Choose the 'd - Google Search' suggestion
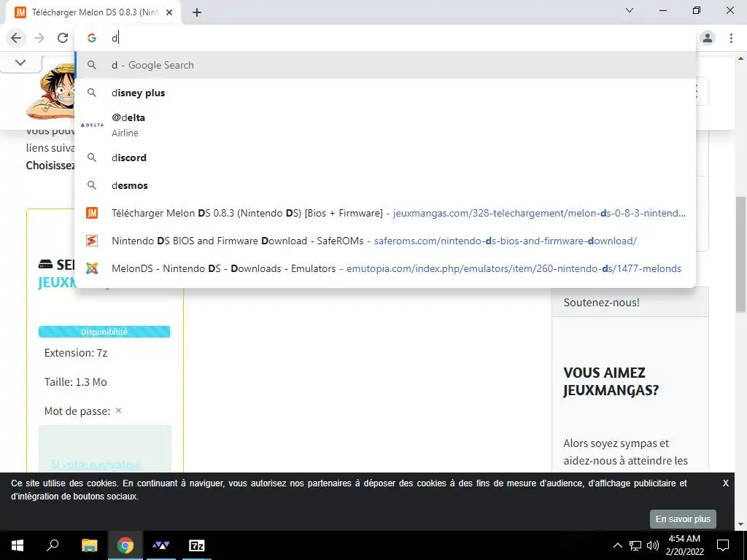Screen dimensions: 747x560 [385, 65]
